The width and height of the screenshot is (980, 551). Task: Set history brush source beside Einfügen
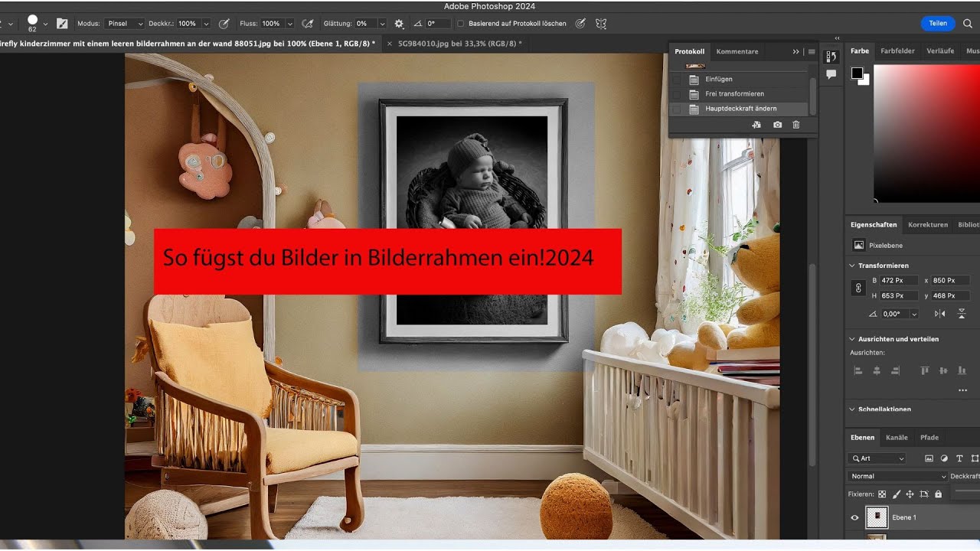676,79
